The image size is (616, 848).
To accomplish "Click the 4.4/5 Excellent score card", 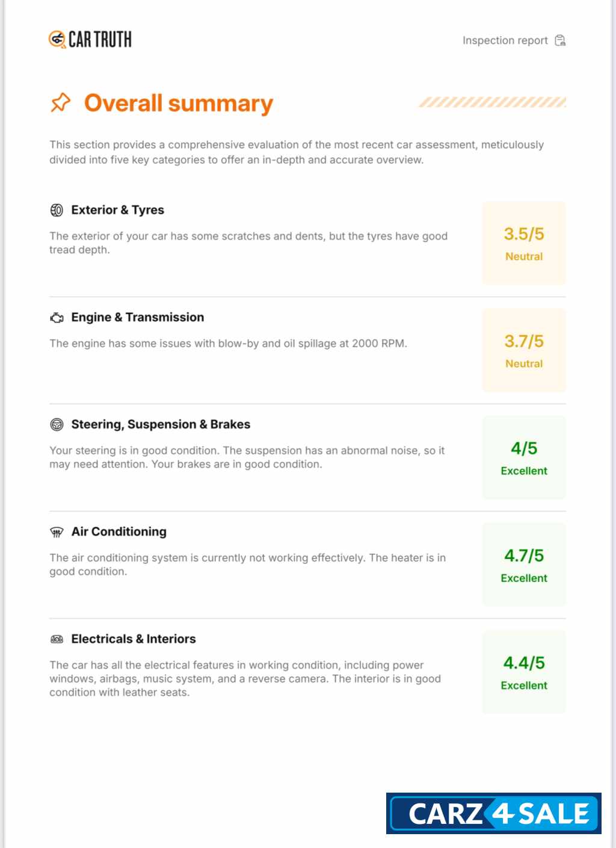I will (x=524, y=672).
